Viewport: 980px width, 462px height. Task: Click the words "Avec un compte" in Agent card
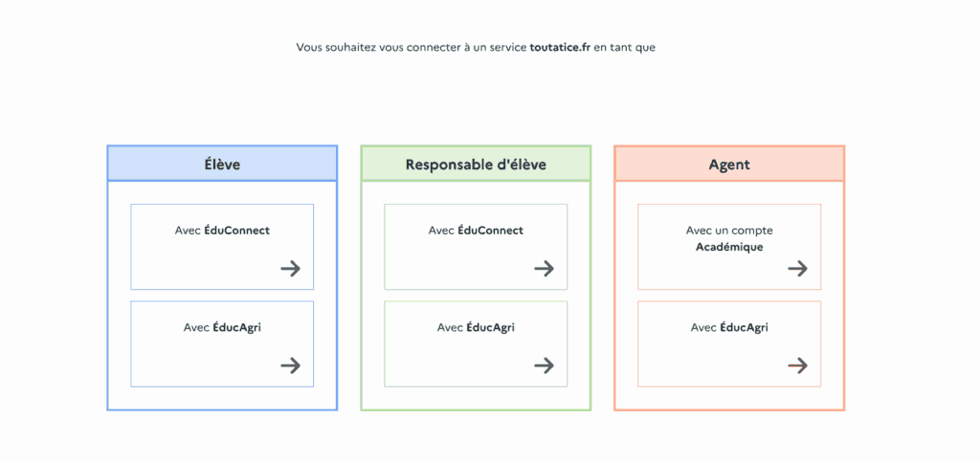pyautogui.click(x=729, y=231)
